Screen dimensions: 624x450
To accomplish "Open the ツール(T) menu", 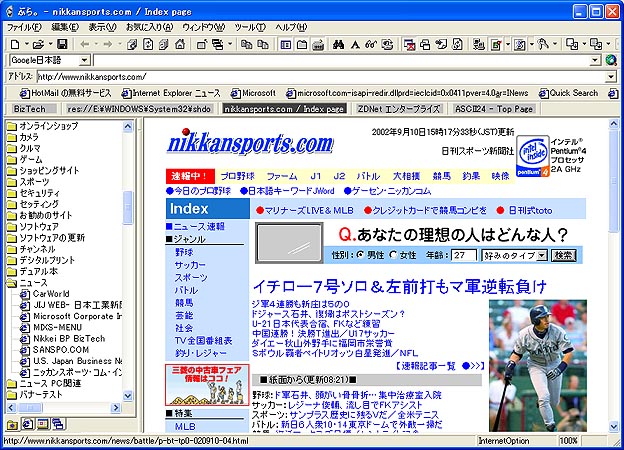I will click(x=250, y=27).
